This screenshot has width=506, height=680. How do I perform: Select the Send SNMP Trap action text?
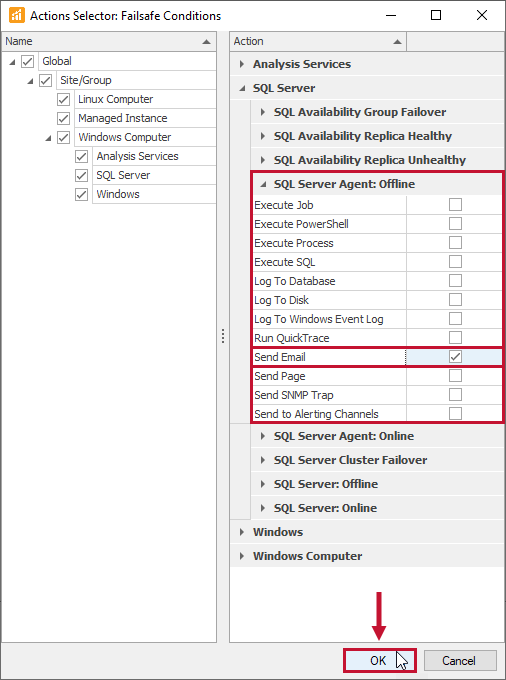click(x=294, y=395)
